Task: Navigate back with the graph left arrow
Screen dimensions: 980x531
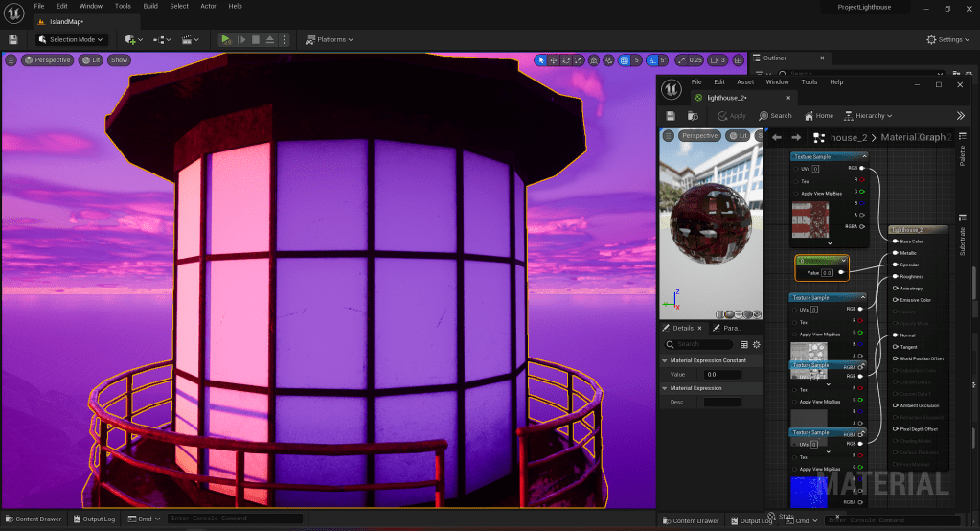Action: click(777, 137)
